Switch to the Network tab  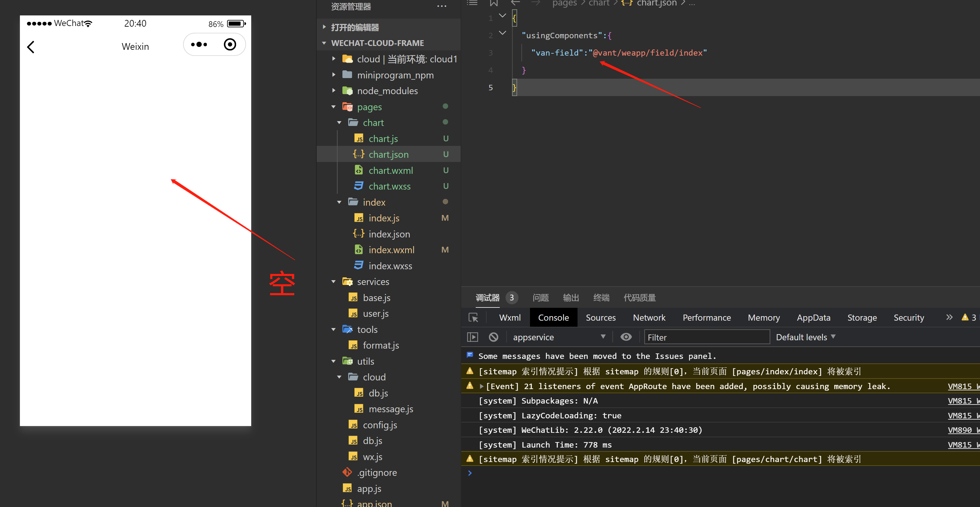[x=649, y=317]
